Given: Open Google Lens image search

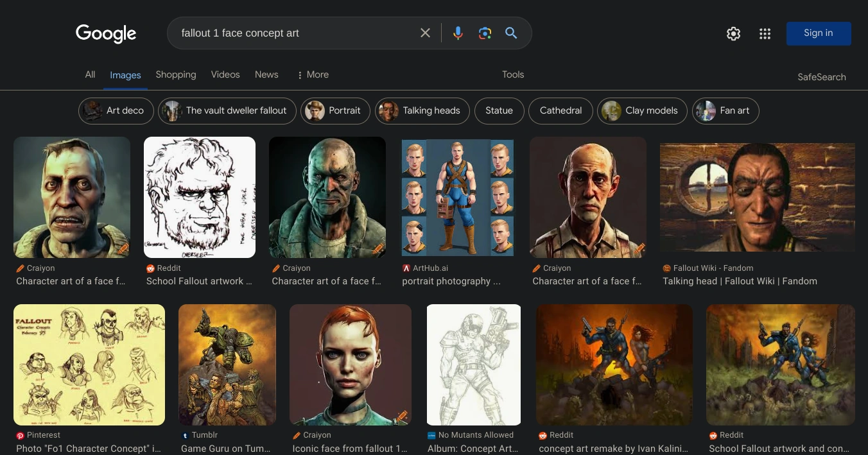Looking at the screenshot, I should (x=485, y=33).
